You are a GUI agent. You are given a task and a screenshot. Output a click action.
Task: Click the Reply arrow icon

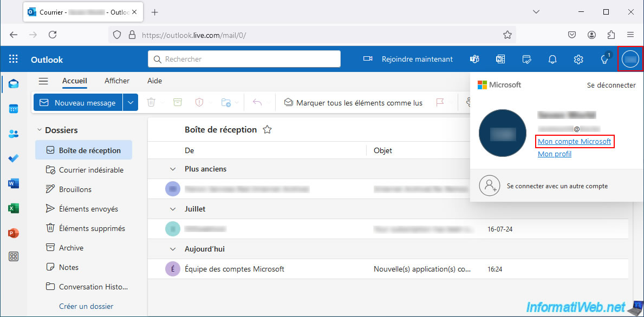[257, 103]
